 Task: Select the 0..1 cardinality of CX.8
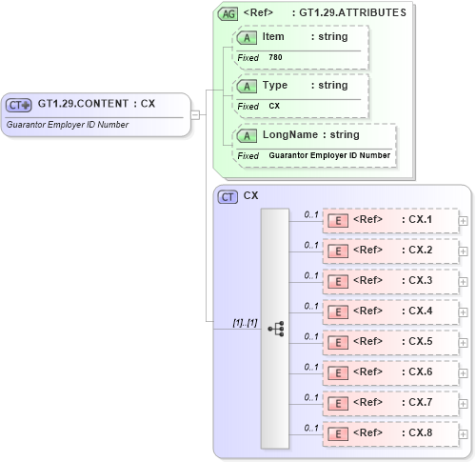tap(311, 428)
